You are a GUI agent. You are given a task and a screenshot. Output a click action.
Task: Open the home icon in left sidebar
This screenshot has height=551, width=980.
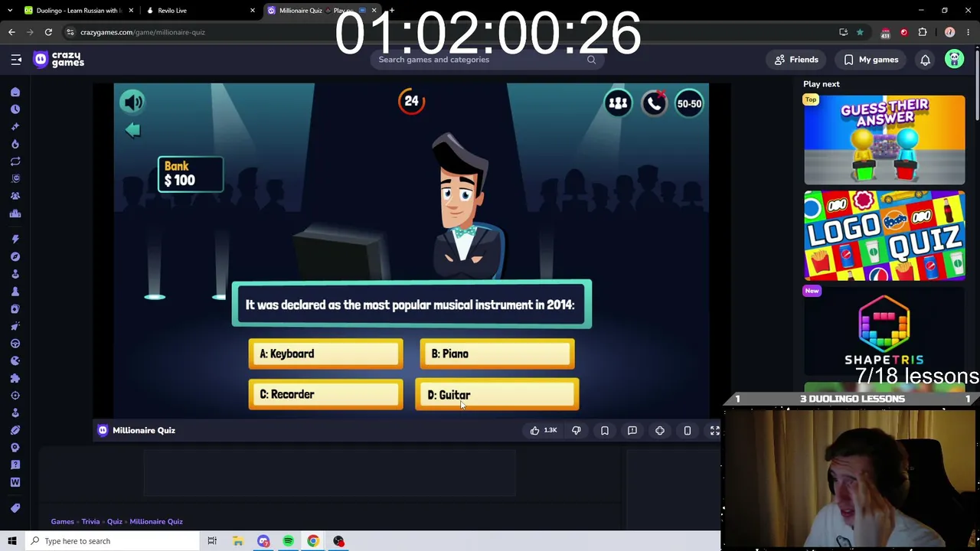[15, 92]
